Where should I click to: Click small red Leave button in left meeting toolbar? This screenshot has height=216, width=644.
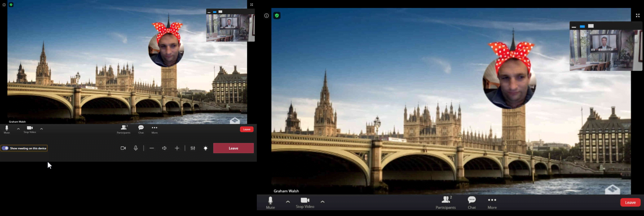coord(247,129)
